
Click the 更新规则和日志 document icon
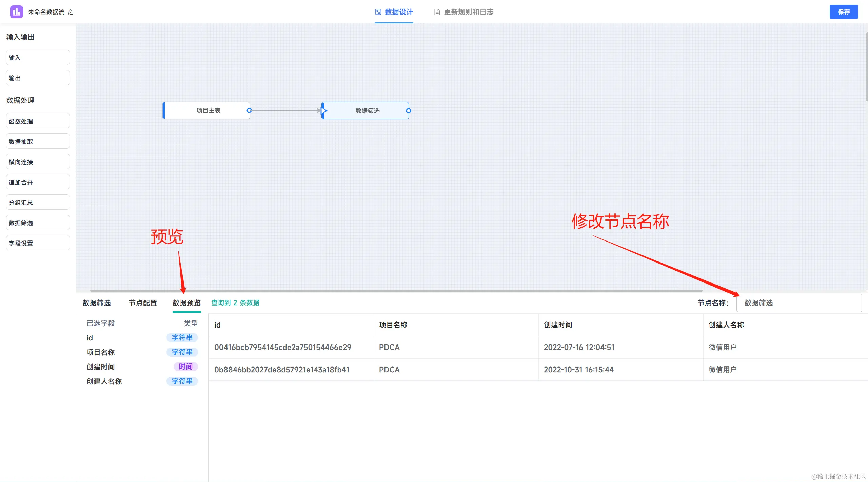coord(437,12)
